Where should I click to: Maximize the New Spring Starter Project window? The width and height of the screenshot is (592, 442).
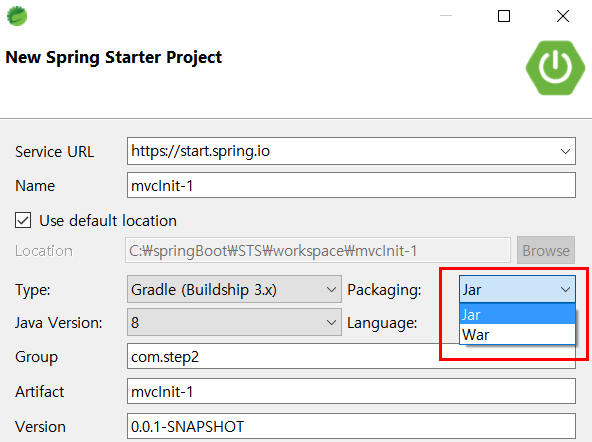tap(504, 16)
